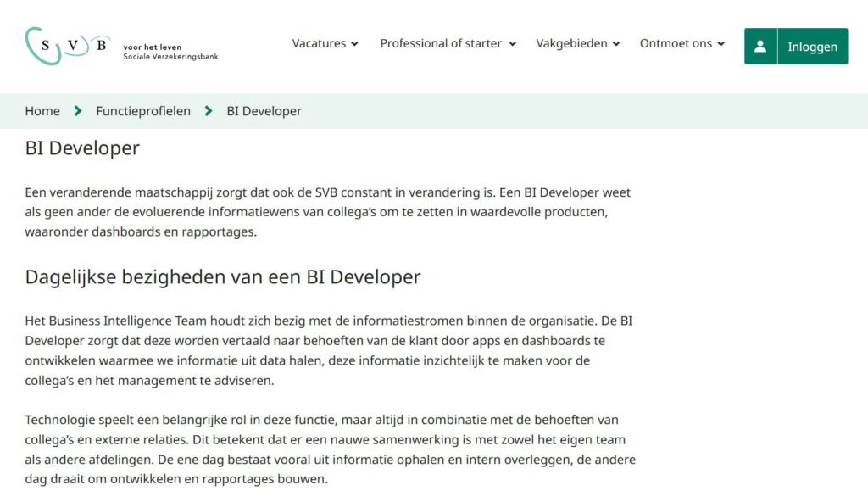Screen dimensions: 868x502
Task: Open the Vakgebieden menu
Action: [571, 43]
